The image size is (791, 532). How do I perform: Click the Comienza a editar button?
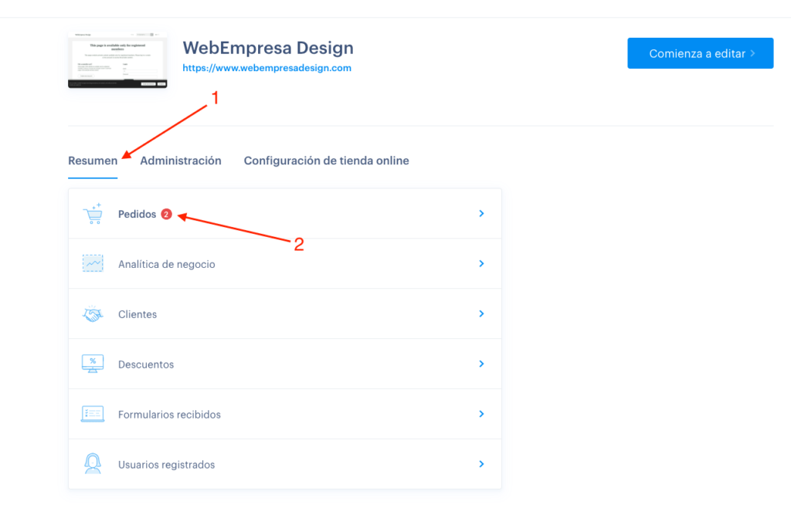click(x=700, y=53)
